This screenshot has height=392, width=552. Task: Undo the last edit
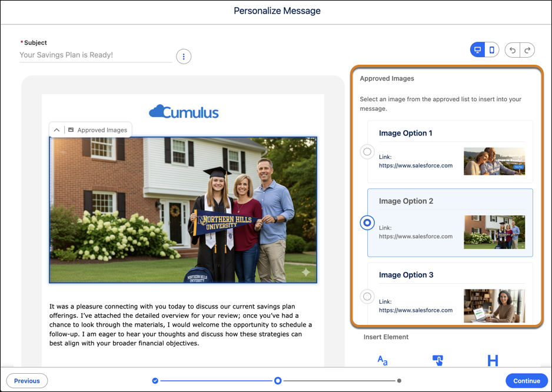coord(513,50)
